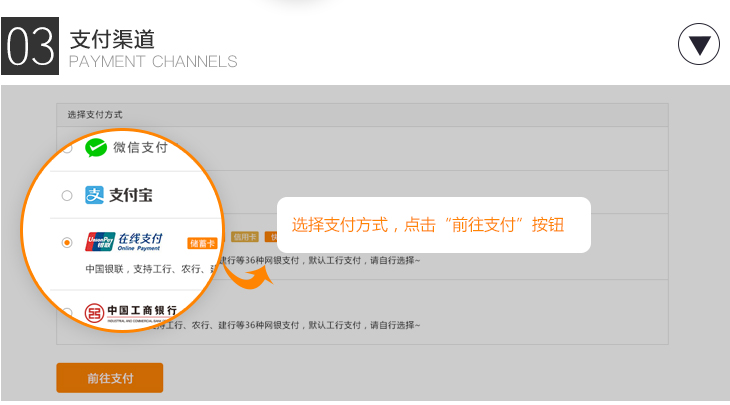Image resolution: width=730 pixels, height=405 pixels.
Task: Click the blue Alipay logo icon
Action: (94, 195)
